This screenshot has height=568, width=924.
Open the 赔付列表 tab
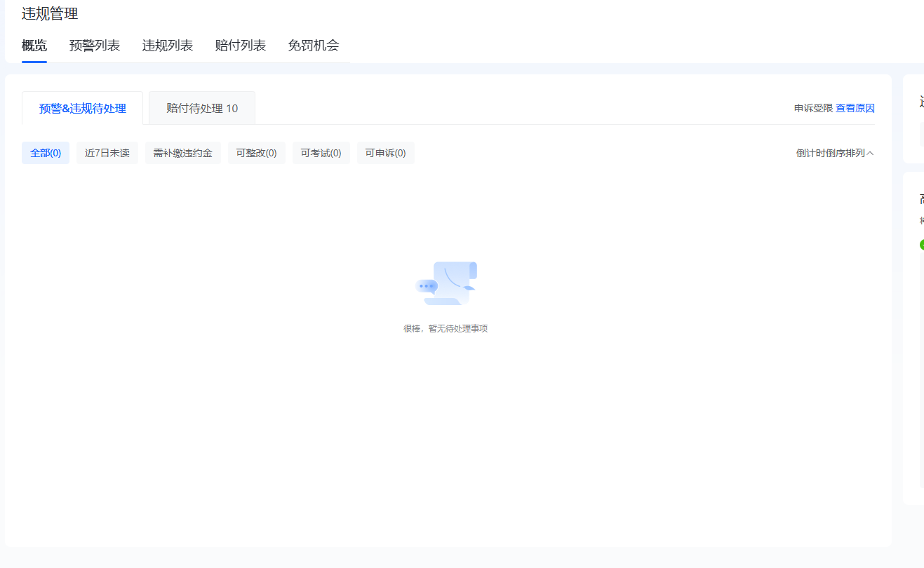pos(241,46)
